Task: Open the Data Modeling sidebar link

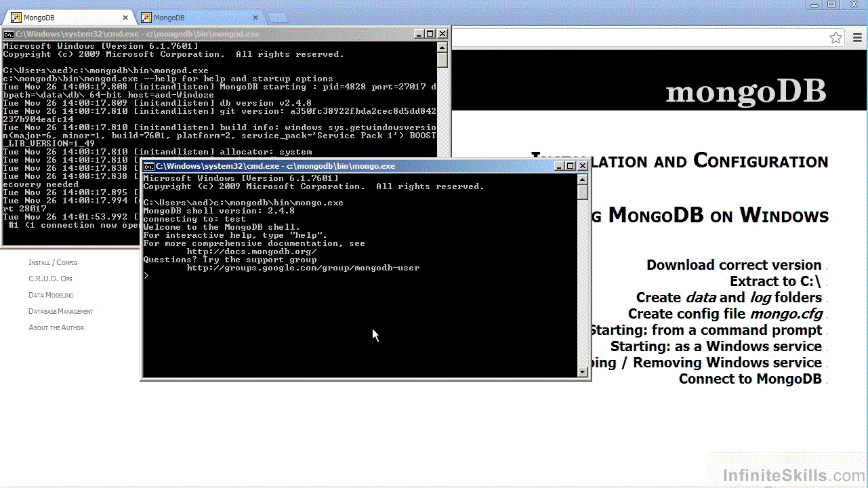Action: pyautogui.click(x=51, y=295)
